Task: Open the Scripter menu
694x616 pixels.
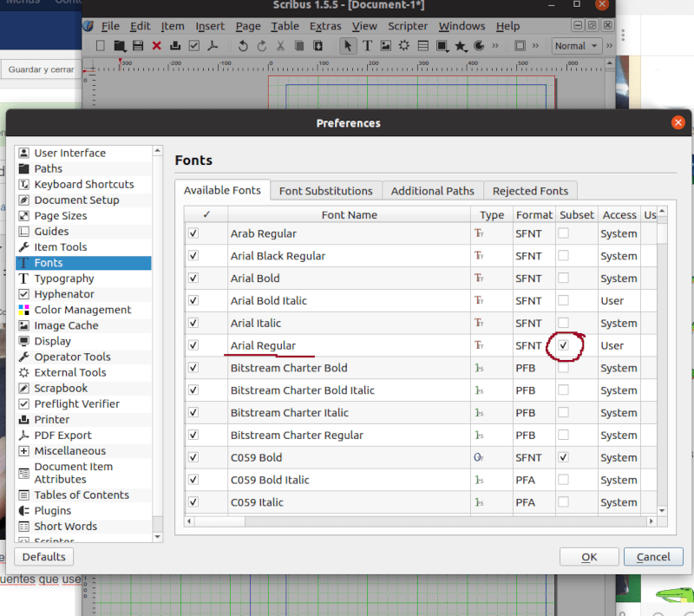Action: (x=408, y=26)
